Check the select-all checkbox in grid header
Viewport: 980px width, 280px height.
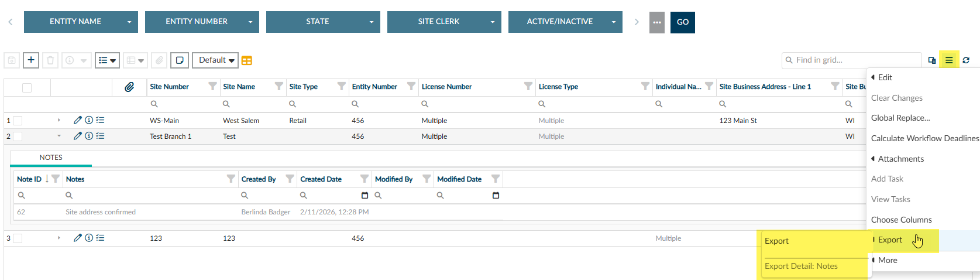[27, 88]
